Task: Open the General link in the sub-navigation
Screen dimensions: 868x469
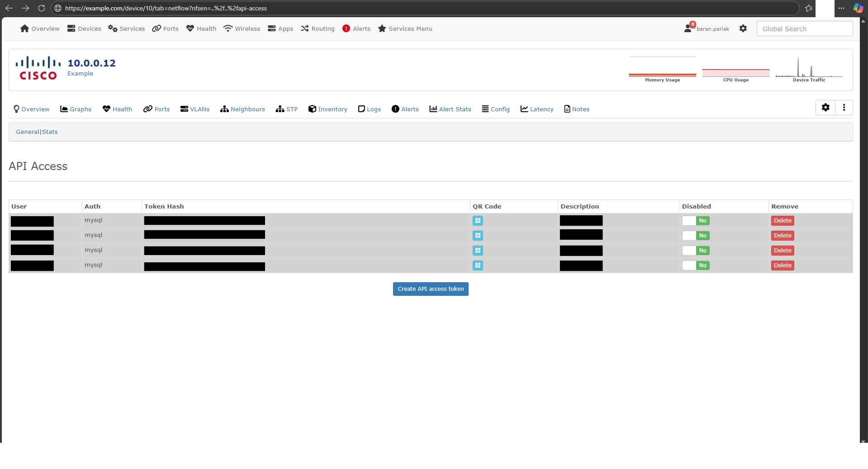Action: click(x=28, y=132)
